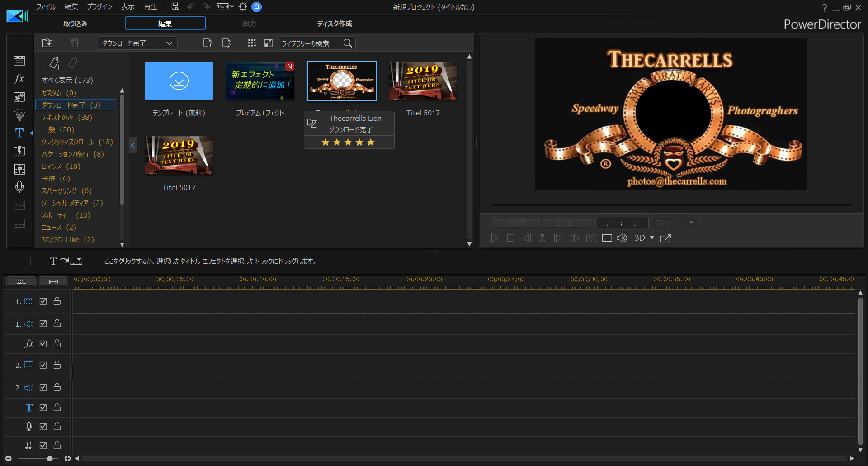Viewport: 868px width, 466px height.
Task: Toggle music track enable checkbox
Action: [x=43, y=446]
